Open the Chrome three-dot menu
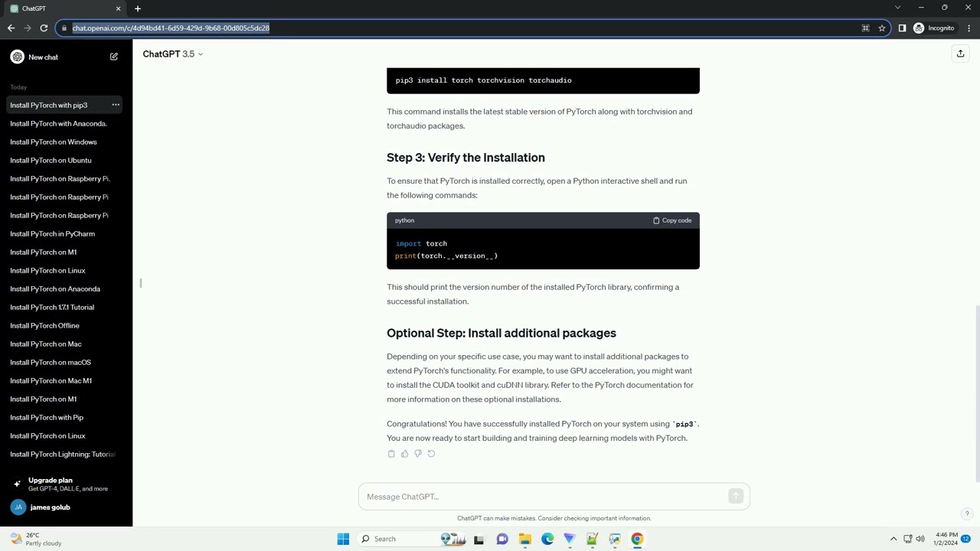Image resolution: width=980 pixels, height=551 pixels. 969,28
